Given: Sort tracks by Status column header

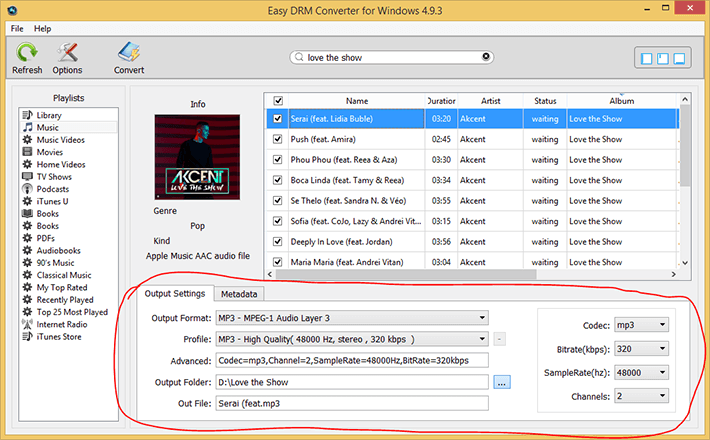Looking at the screenshot, I should point(545,100).
